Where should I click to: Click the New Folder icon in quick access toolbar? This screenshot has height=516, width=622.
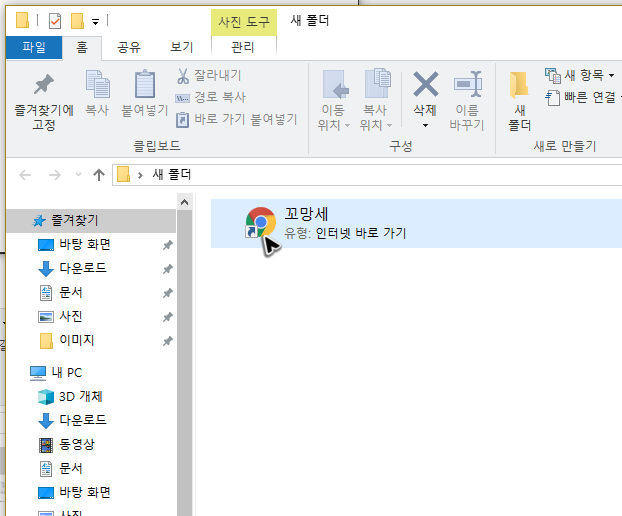(77, 21)
